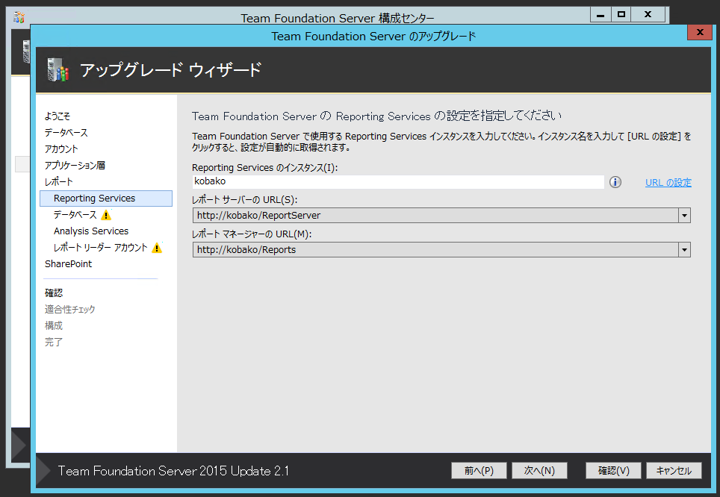The width and height of the screenshot is (720, 497).
Task: Select the Reporting Services step
Action: click(106, 198)
